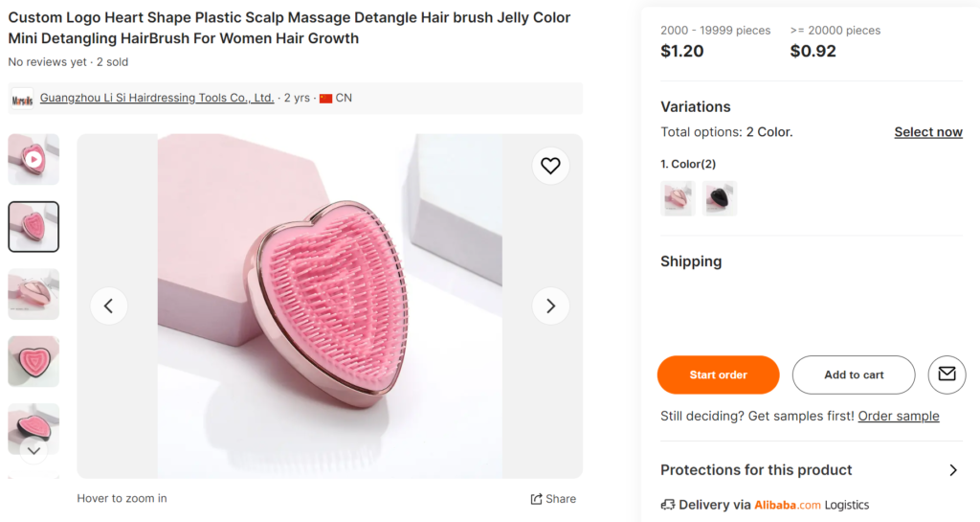980x522 pixels.
Task: Click the Add to cart button
Action: coord(854,374)
